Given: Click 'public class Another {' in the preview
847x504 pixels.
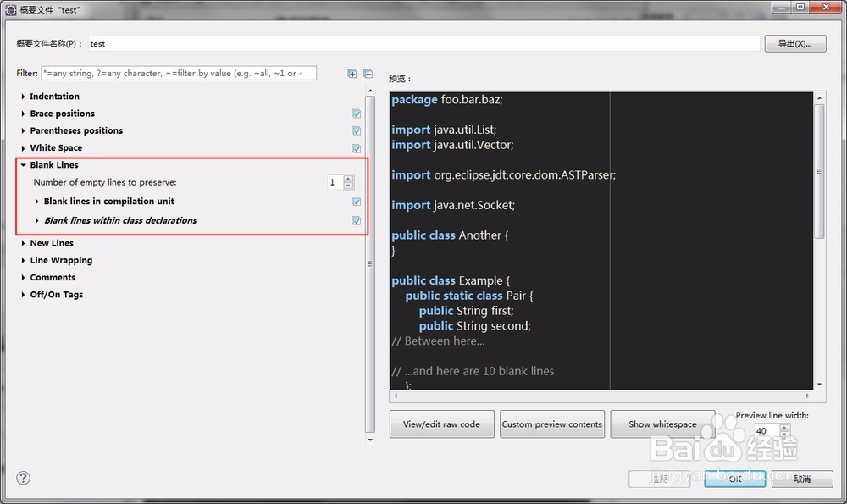Looking at the screenshot, I should [450, 235].
